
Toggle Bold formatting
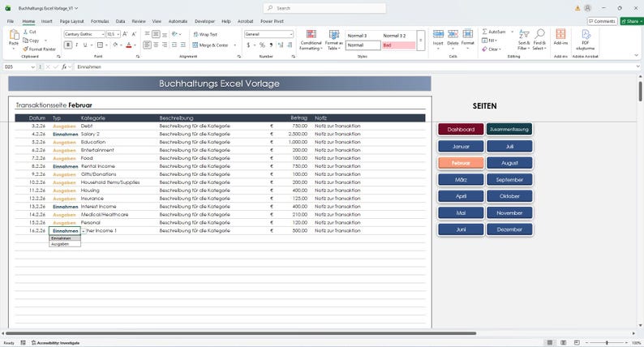point(68,45)
